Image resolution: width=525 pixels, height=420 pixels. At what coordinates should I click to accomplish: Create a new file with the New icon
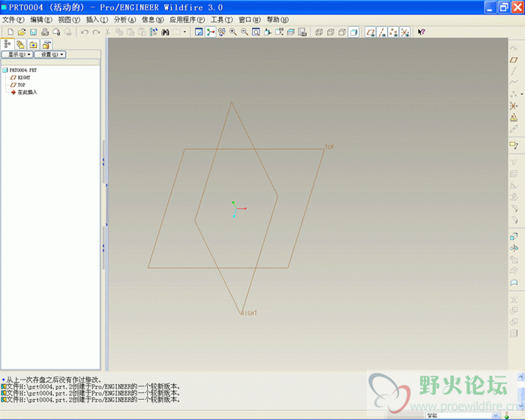point(10,32)
